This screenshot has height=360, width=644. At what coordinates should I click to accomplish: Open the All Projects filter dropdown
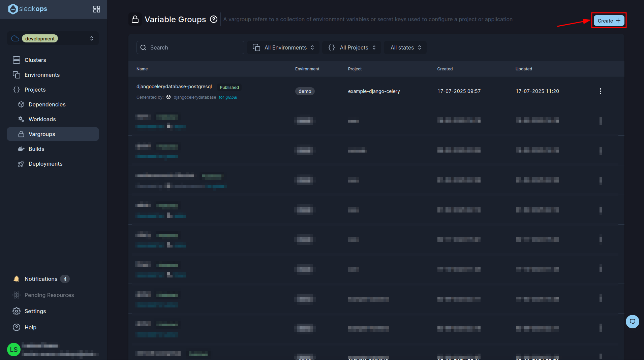[x=351, y=47]
